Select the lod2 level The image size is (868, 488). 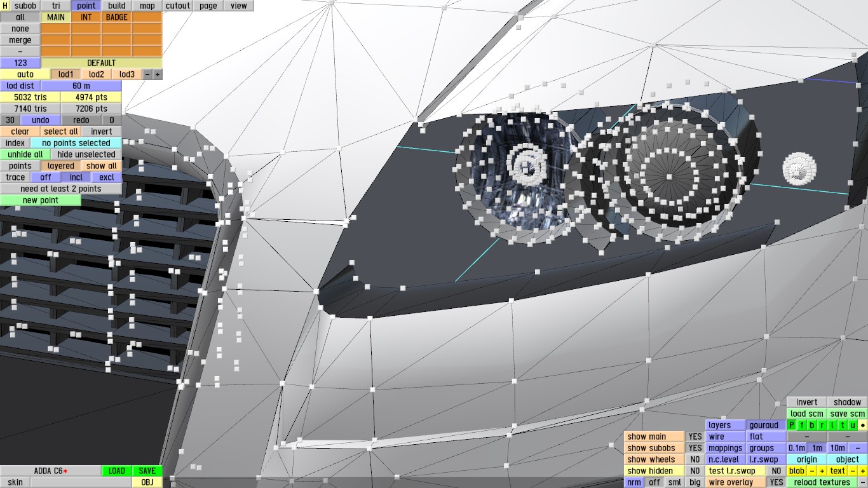pyautogui.click(x=97, y=74)
